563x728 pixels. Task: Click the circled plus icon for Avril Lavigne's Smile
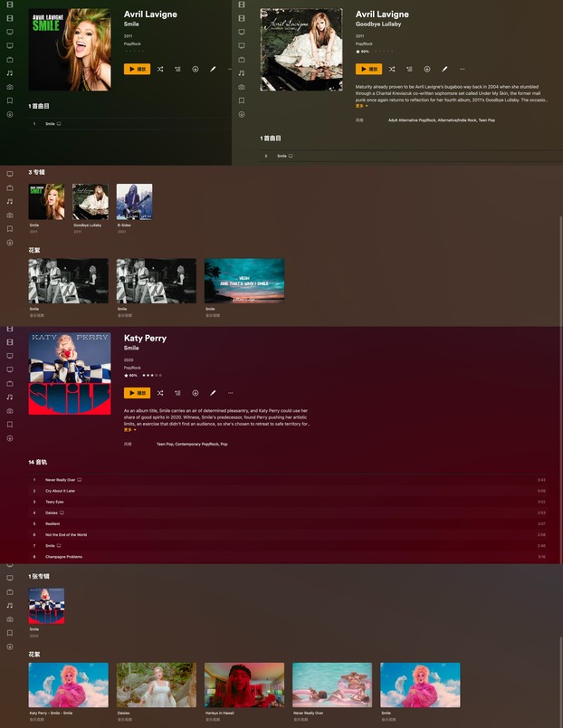[x=196, y=69]
